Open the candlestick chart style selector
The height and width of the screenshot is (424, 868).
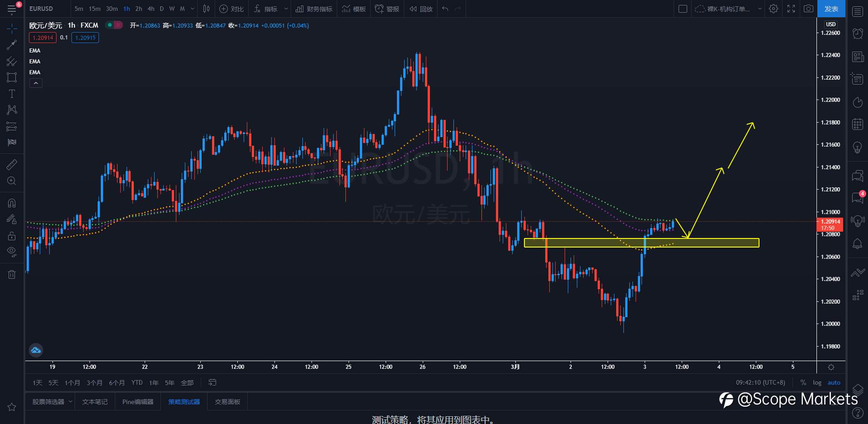click(x=206, y=9)
